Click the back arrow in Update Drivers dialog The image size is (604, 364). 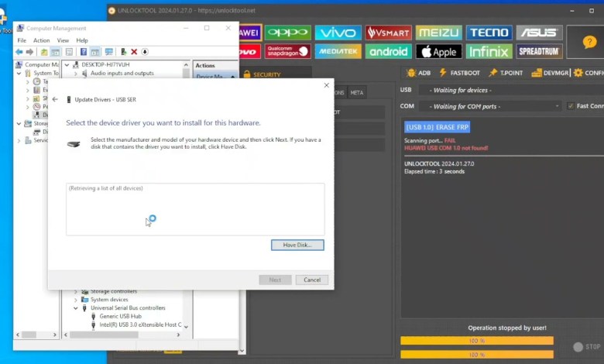[55, 100]
